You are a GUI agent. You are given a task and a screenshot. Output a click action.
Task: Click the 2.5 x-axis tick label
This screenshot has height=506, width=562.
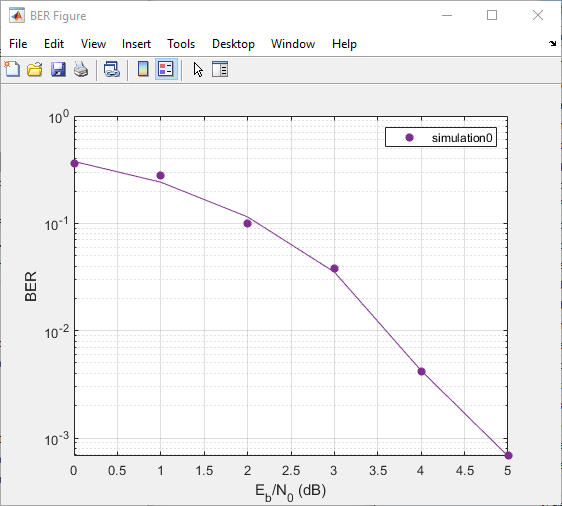pyautogui.click(x=291, y=471)
